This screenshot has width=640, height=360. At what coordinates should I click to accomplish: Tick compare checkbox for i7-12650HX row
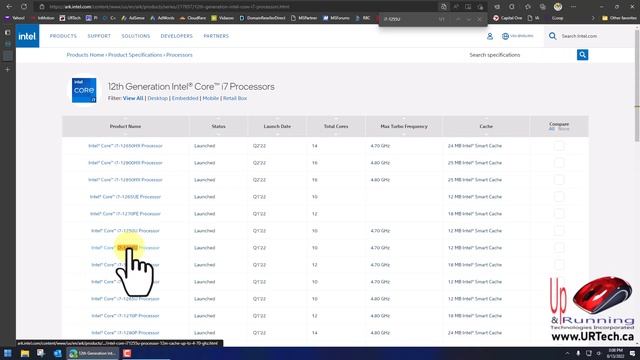coord(559,146)
